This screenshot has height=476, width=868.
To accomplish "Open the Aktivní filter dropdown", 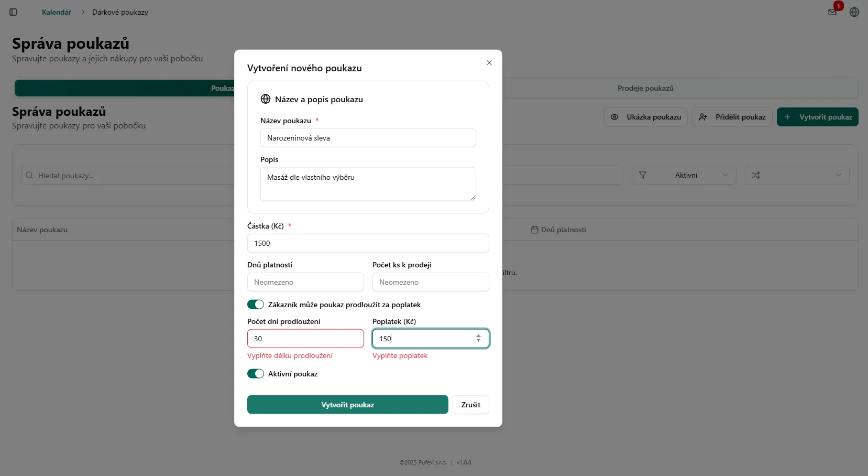I will pyautogui.click(x=684, y=175).
